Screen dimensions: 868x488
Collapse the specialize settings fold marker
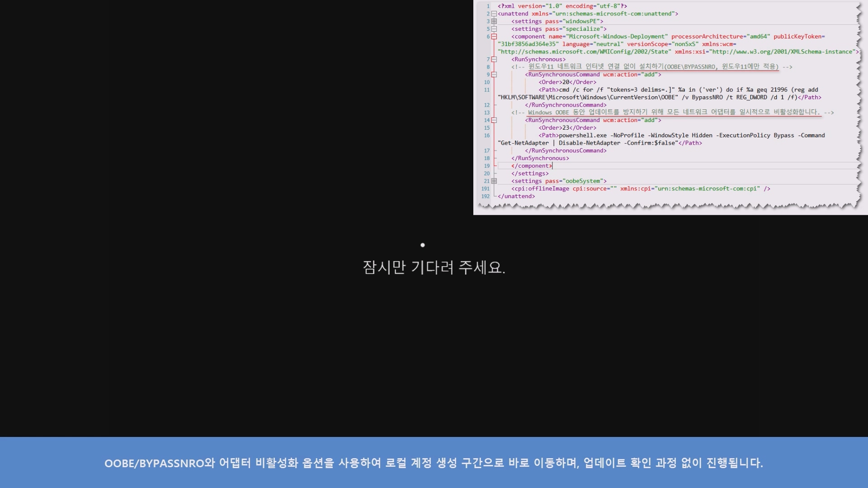pyautogui.click(x=494, y=29)
